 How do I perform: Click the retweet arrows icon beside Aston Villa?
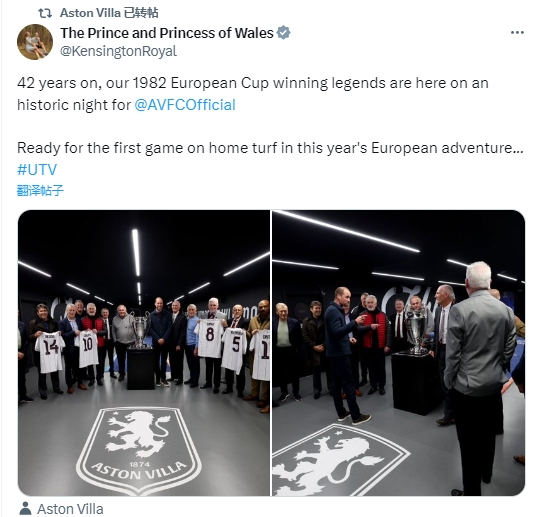(45, 13)
